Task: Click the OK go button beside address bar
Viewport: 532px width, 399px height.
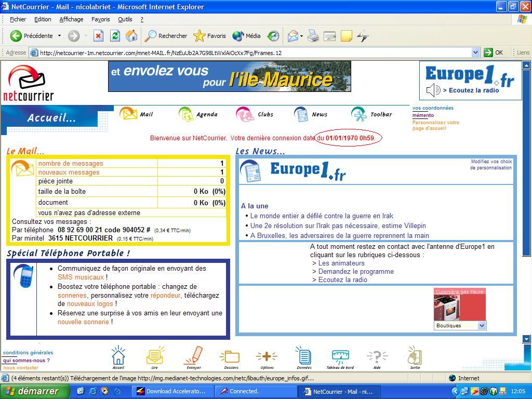Action: [494, 52]
